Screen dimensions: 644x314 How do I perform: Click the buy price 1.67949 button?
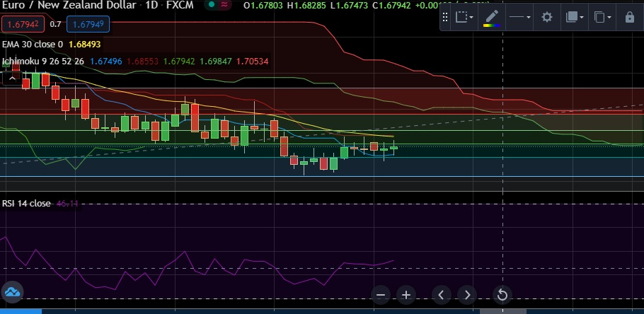pyautogui.click(x=88, y=25)
